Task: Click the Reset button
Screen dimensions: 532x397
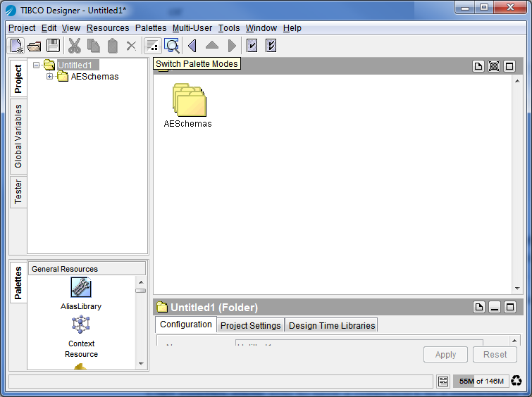Action: [x=495, y=355]
